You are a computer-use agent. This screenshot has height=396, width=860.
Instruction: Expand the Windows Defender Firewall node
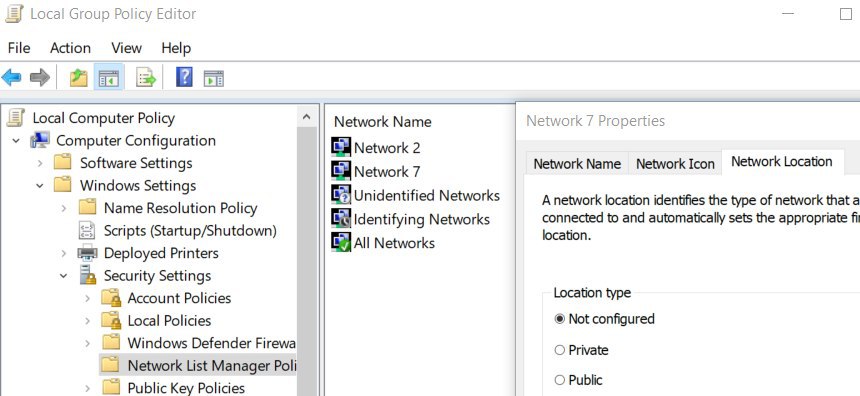(x=87, y=343)
